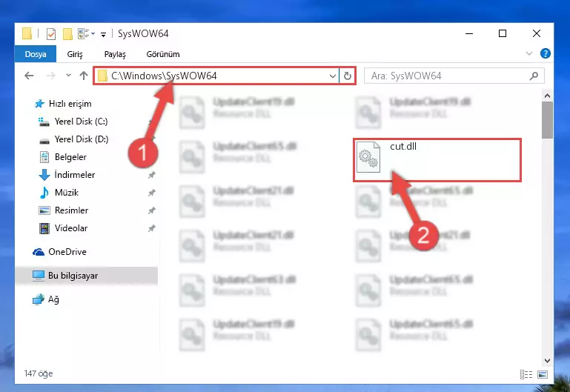This screenshot has width=570, height=392.
Task: Click the scrollbar down arrow
Action: [x=547, y=360]
